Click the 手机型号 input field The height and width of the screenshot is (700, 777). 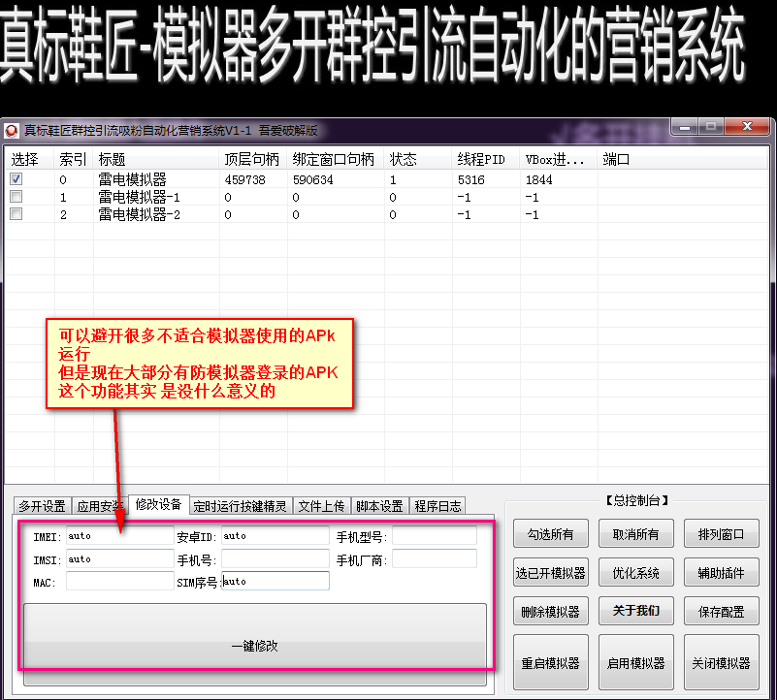(434, 535)
